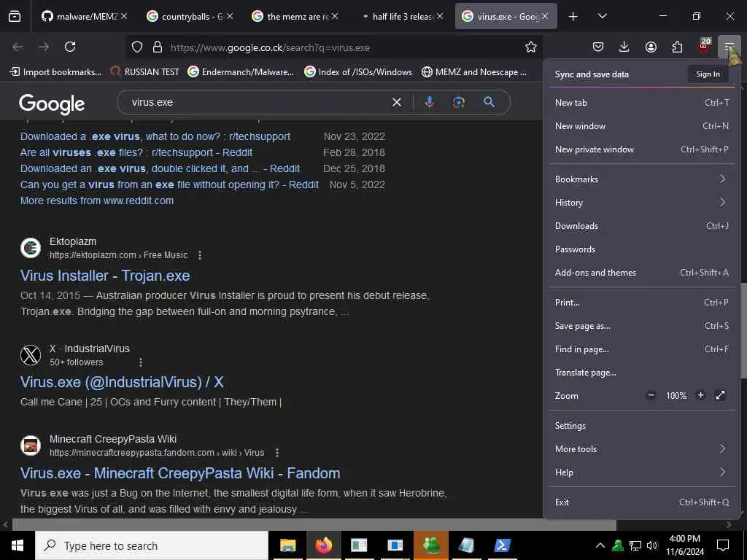The height and width of the screenshot is (560, 747).
Task: Expand the History submenu
Action: [x=642, y=203]
